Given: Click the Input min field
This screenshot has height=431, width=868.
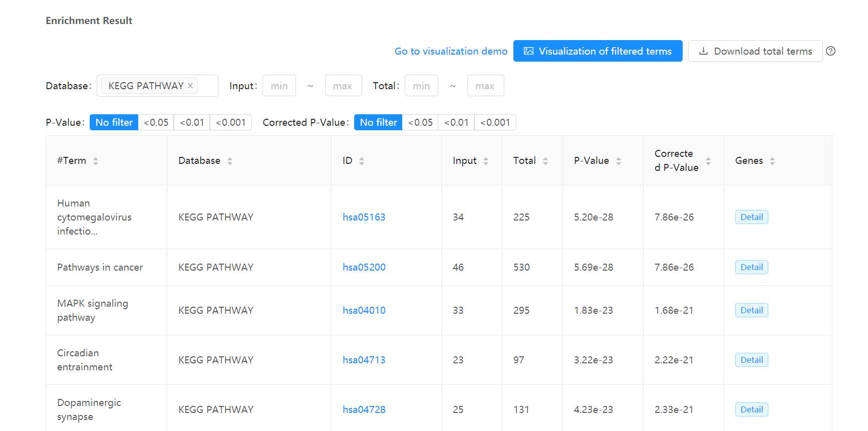Looking at the screenshot, I should pyautogui.click(x=279, y=86).
